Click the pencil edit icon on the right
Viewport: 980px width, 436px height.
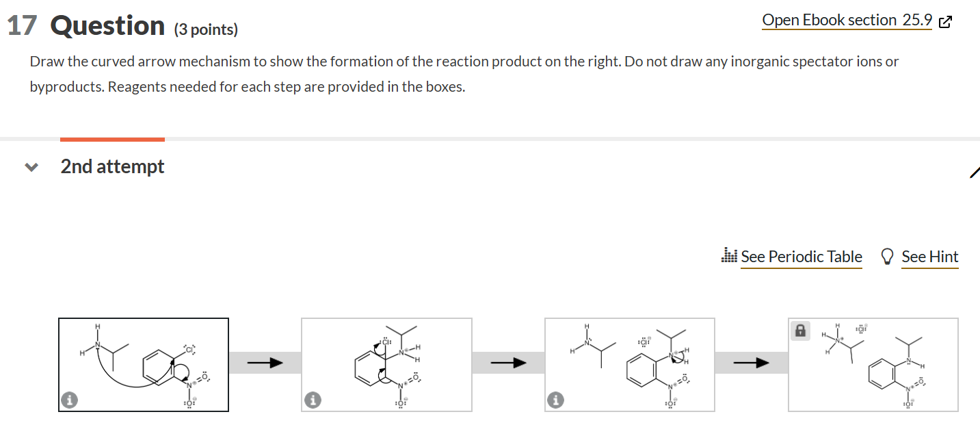click(975, 173)
